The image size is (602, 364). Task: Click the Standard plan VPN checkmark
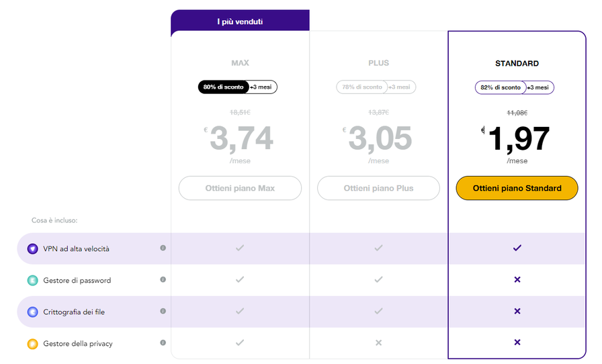(x=517, y=248)
